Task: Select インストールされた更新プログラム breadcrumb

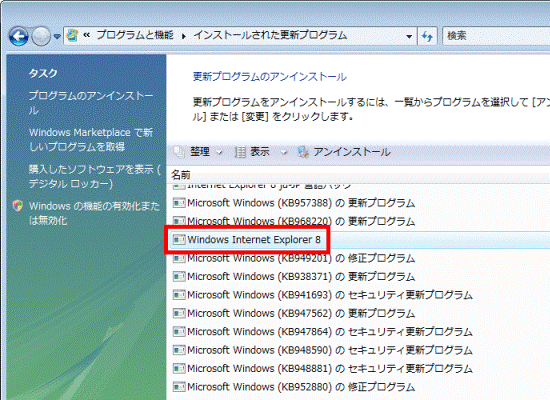Action: (270, 35)
